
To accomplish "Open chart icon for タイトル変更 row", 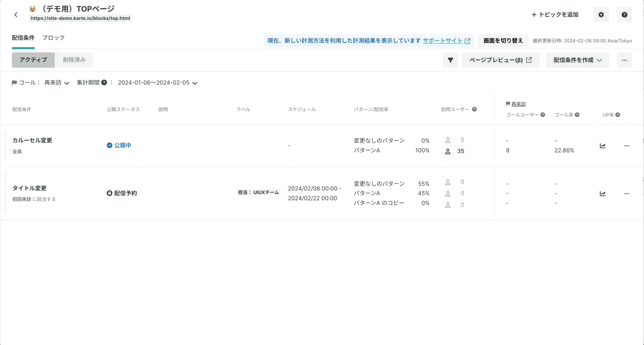I will tap(602, 193).
